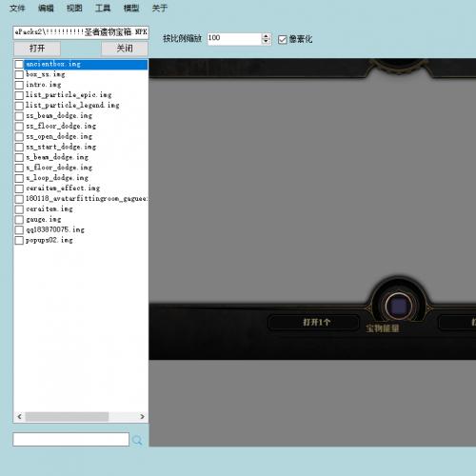Select s_loop_dodge.img in the list

click(57, 178)
